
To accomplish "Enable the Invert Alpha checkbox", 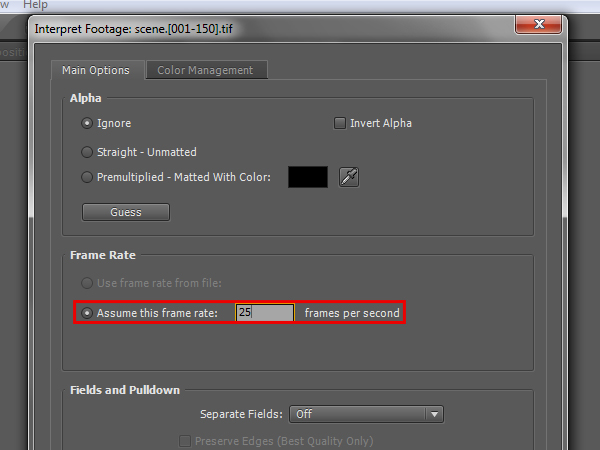I will click(x=340, y=123).
